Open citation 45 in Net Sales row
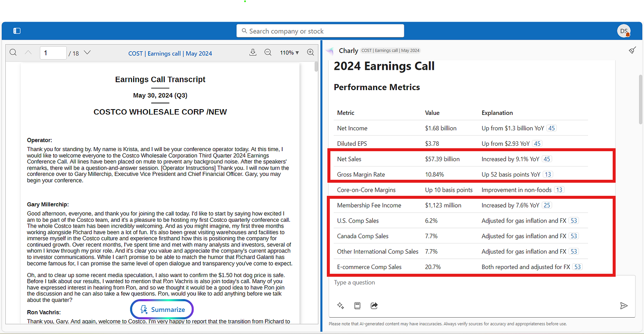This screenshot has width=644, height=334. point(547,159)
